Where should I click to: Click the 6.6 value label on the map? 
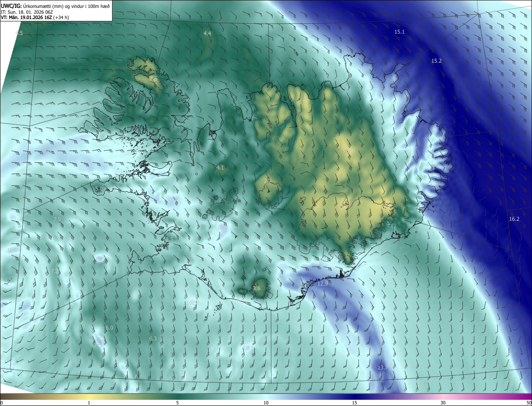tap(139, 377)
